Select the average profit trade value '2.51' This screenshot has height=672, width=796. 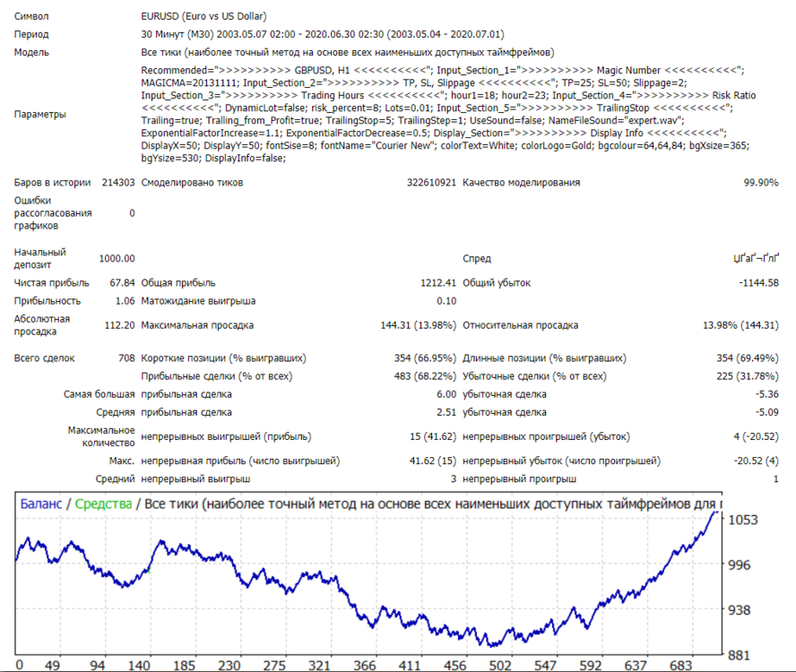(446, 413)
